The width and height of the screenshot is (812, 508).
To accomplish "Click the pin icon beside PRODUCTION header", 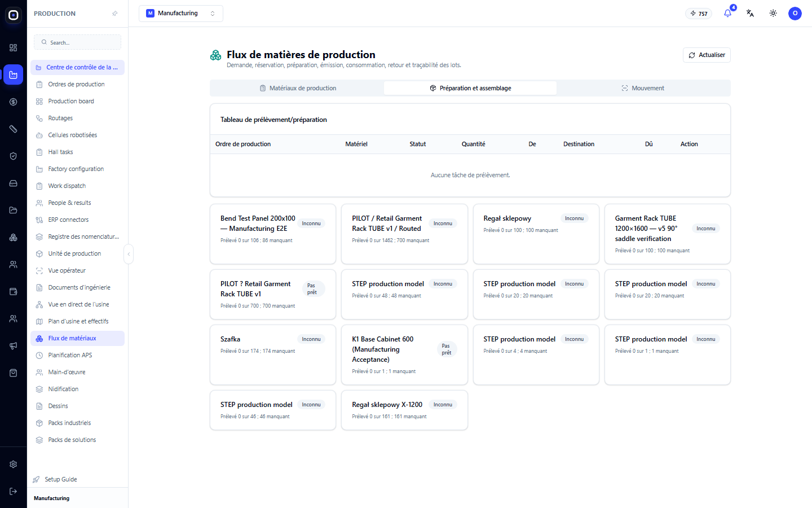I will pos(115,14).
